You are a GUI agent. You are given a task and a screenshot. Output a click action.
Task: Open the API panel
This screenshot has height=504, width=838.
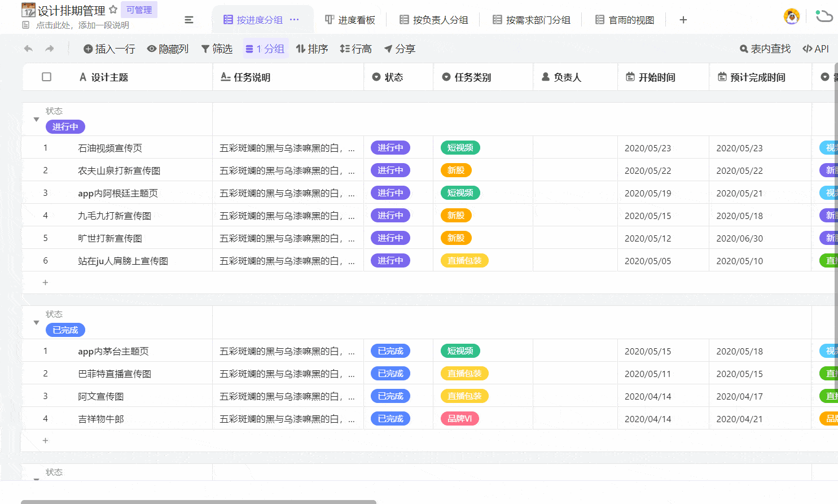coord(815,49)
